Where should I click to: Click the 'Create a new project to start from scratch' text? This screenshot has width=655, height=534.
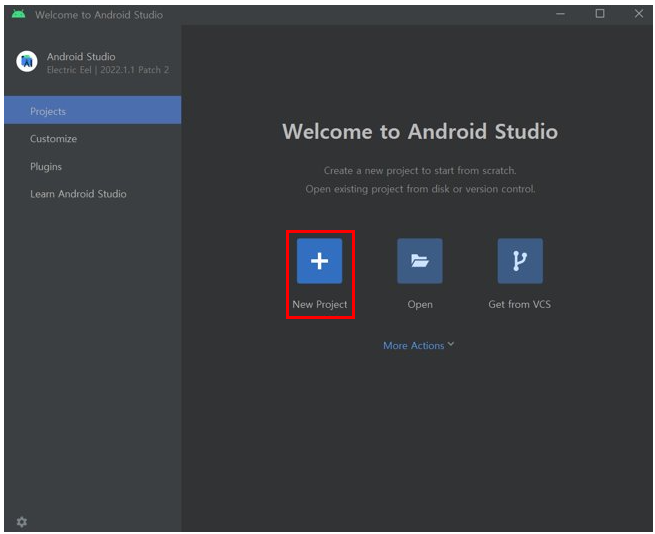click(x=420, y=170)
